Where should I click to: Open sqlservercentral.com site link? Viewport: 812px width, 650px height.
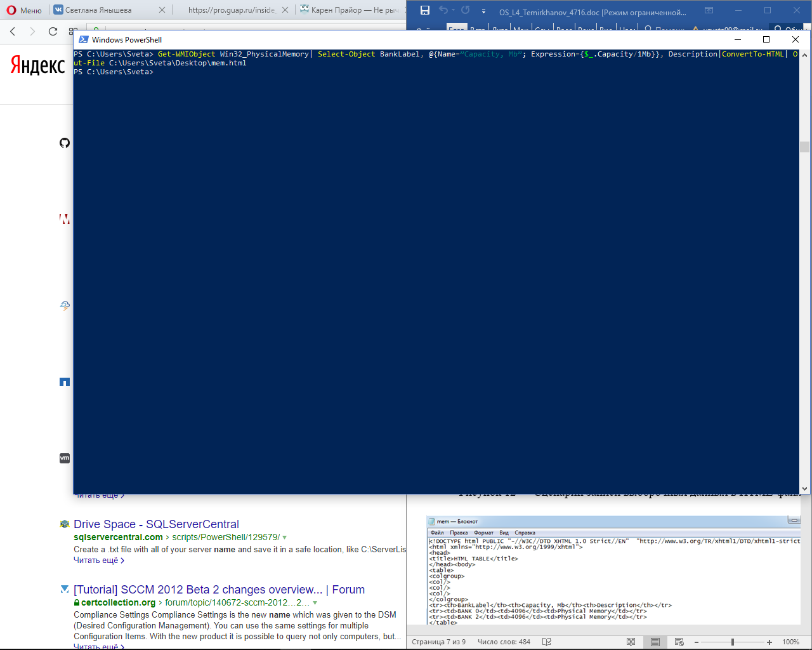click(x=118, y=537)
